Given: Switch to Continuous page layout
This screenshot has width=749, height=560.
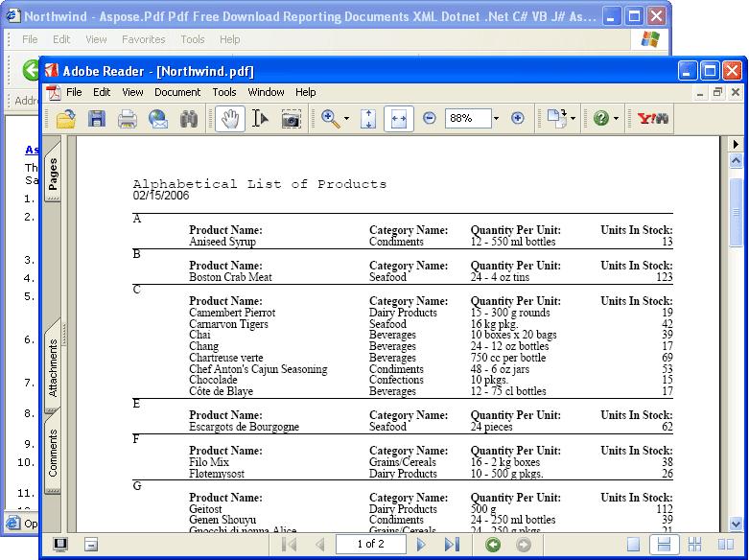Looking at the screenshot, I should (664, 545).
